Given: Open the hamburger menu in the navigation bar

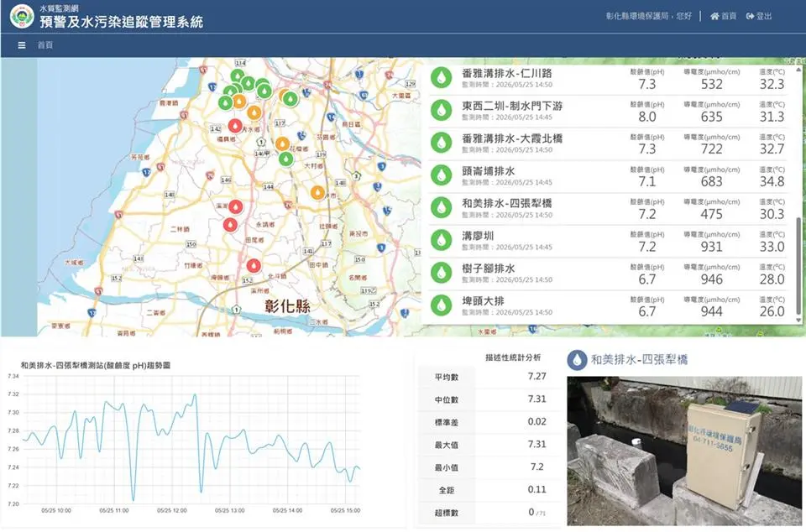Looking at the screenshot, I should click(22, 45).
